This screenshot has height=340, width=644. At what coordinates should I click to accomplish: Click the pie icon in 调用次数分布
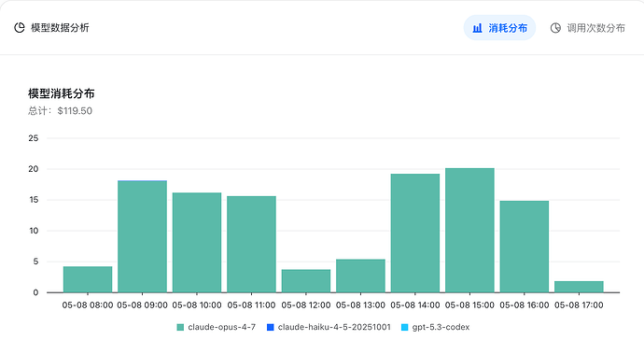(x=555, y=28)
